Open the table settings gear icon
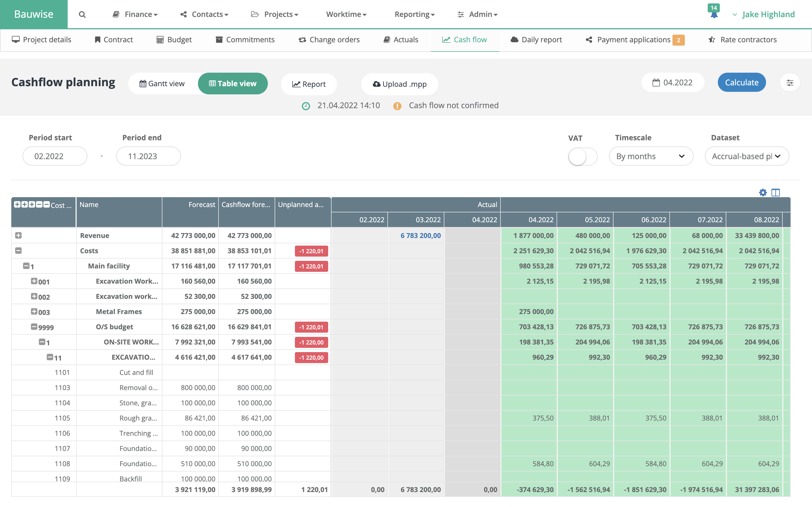The height and width of the screenshot is (507, 812). coord(763,192)
